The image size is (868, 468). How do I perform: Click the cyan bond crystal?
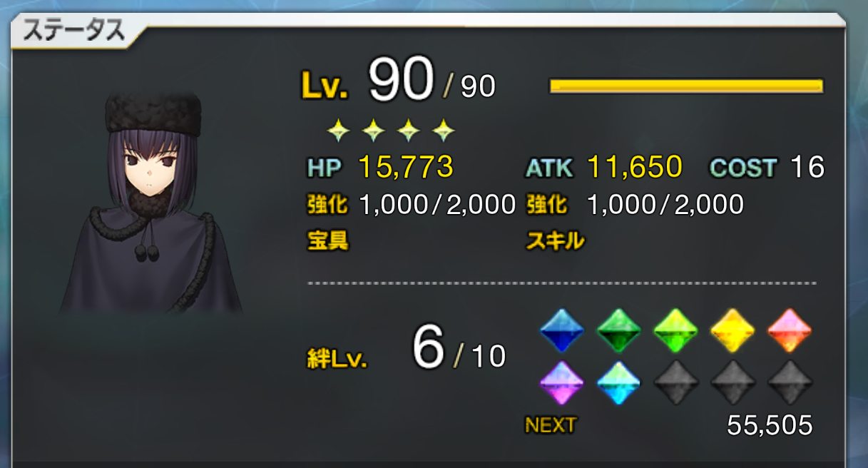point(619,383)
